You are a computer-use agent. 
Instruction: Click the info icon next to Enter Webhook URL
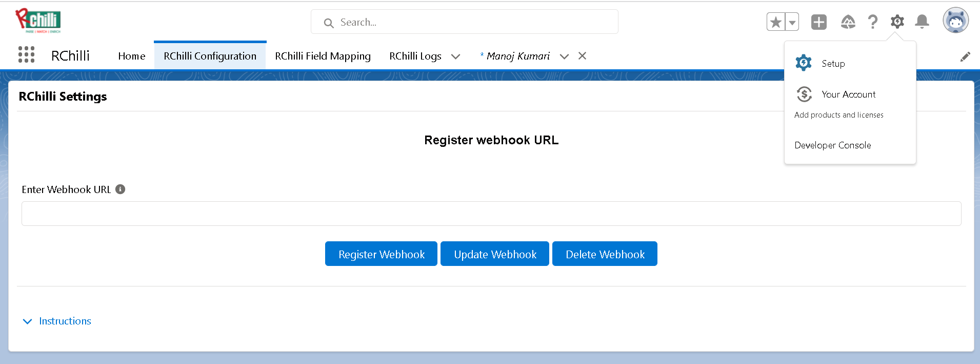121,189
